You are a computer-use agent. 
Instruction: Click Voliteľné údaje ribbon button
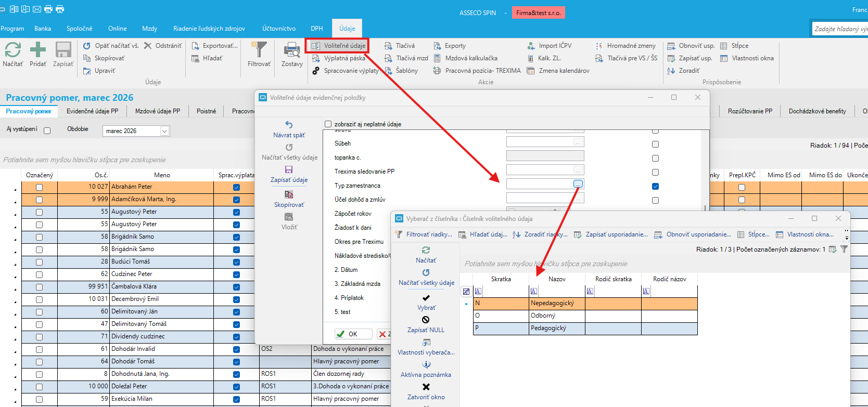[x=338, y=46]
